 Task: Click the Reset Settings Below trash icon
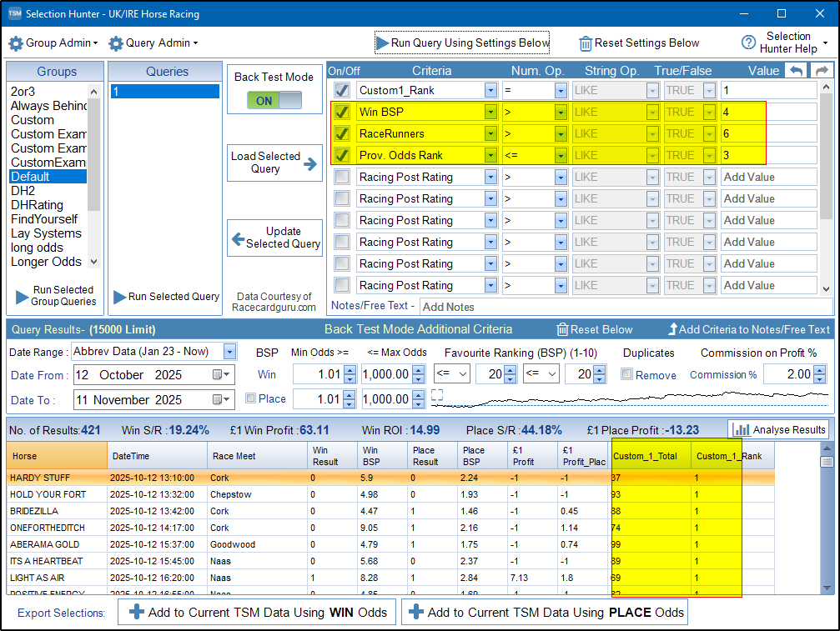click(586, 43)
